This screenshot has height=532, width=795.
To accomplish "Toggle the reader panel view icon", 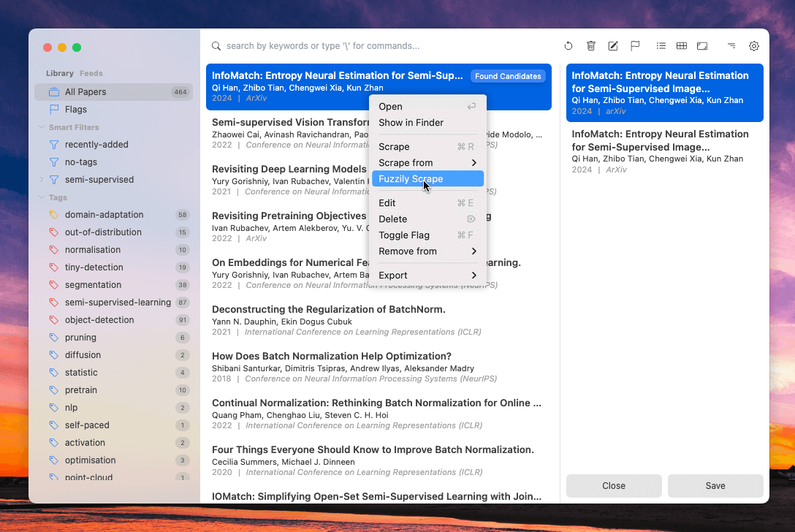I will click(702, 46).
